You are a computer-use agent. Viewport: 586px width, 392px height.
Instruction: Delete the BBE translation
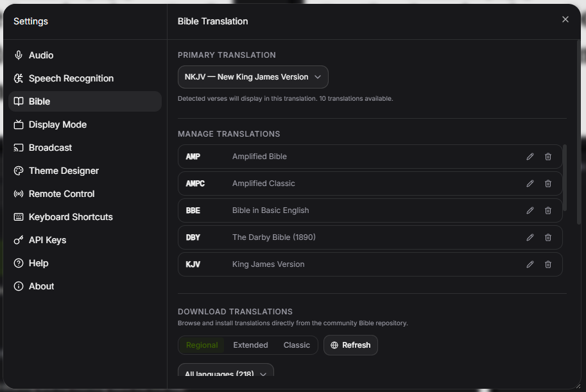(x=548, y=210)
